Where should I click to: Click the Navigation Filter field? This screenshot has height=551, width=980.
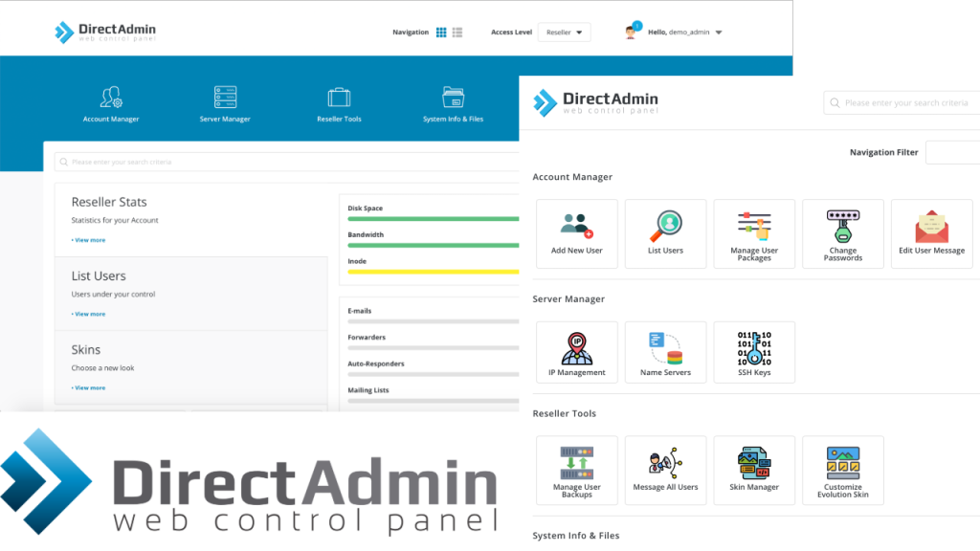tap(952, 152)
